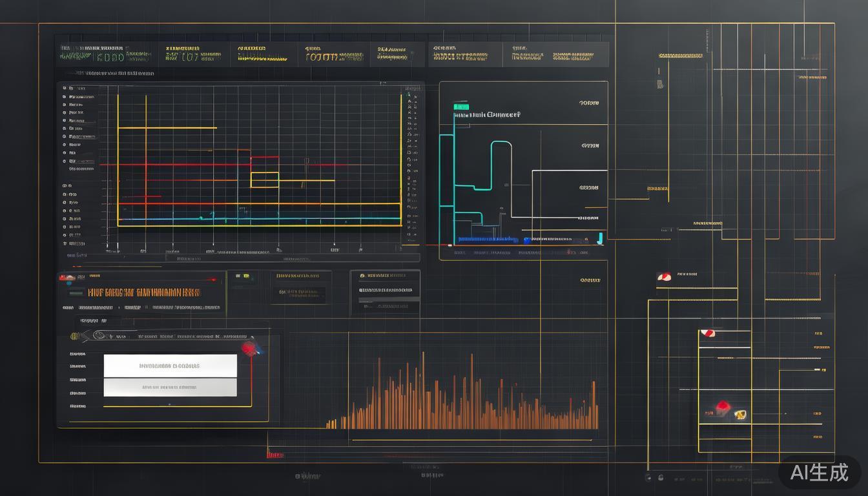The height and width of the screenshot is (496, 868).
Task: Click the oval icon at the search bar start
Action: (x=99, y=335)
